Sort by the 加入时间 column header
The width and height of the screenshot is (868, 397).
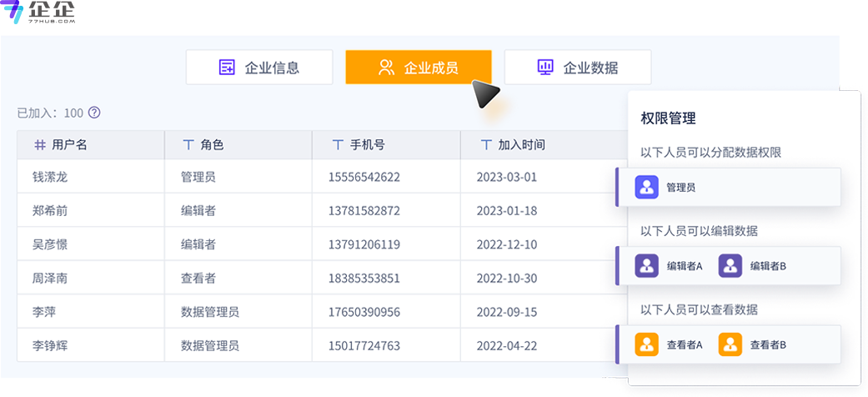click(521, 145)
